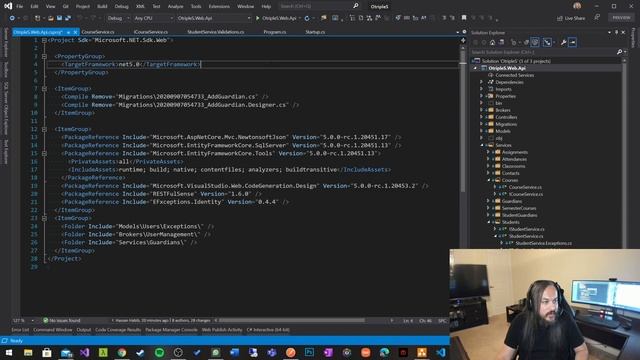Image resolution: width=640 pixels, height=360 pixels.
Task: Open the Build menu
Action: coord(102,6)
